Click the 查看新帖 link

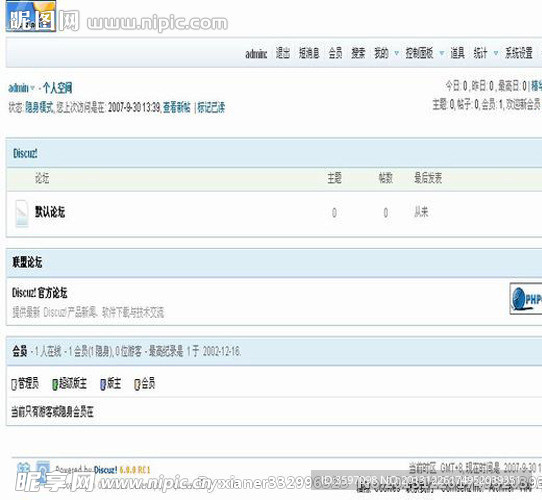pyautogui.click(x=177, y=108)
